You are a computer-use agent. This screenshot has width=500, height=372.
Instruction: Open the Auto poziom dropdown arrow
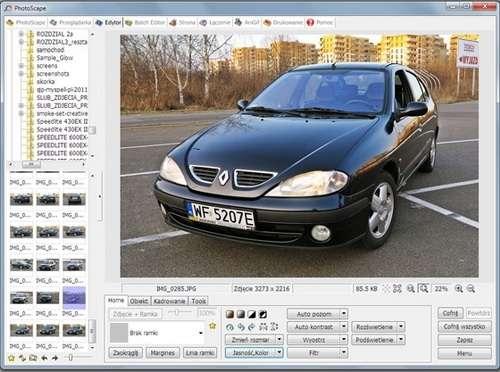(x=343, y=314)
